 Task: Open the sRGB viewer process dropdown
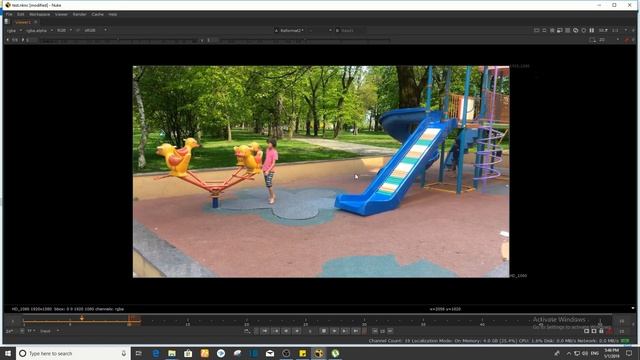(x=95, y=31)
